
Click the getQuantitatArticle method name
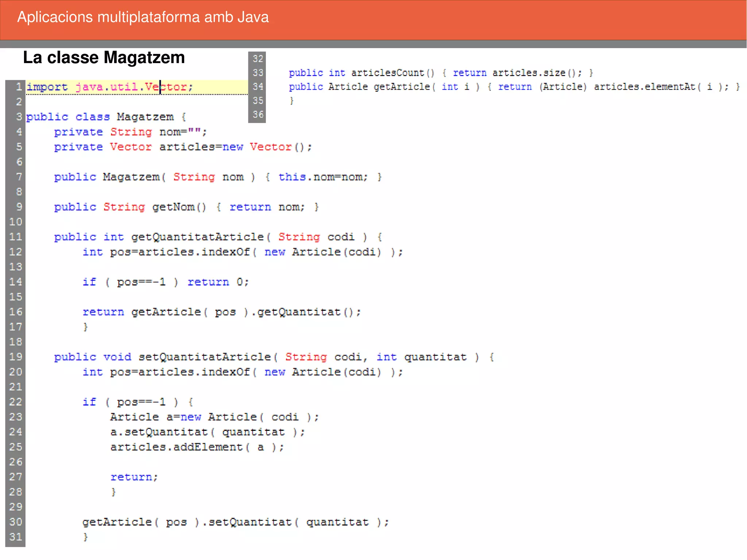(197, 237)
